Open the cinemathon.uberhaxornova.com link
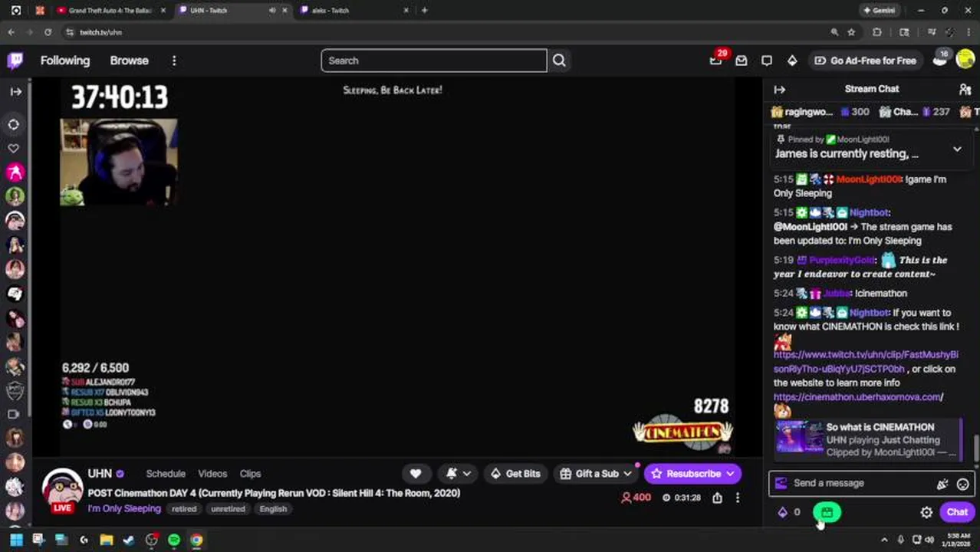This screenshot has width=980, height=552. click(x=858, y=397)
